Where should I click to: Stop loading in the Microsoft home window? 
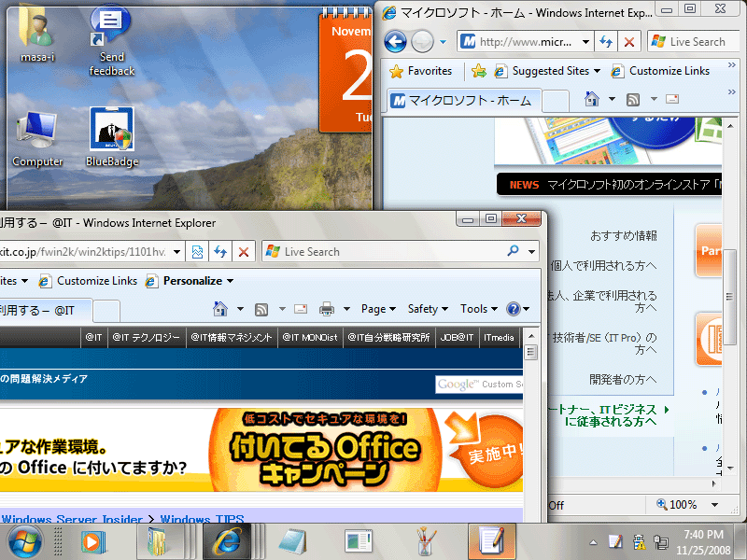[629, 42]
